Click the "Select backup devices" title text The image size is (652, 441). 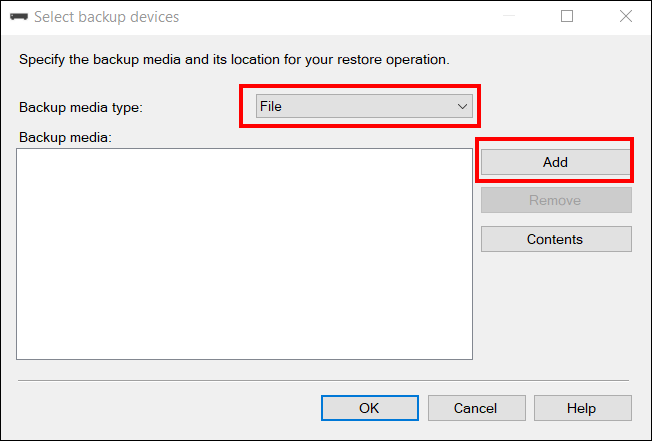coord(106,17)
